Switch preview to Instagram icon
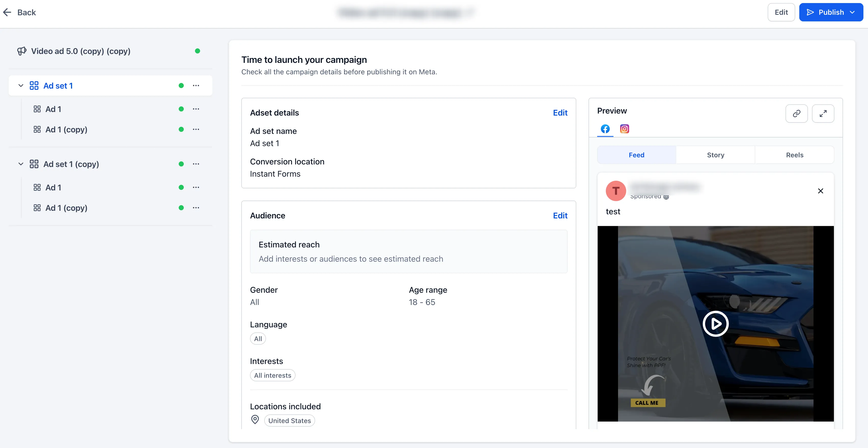This screenshot has height=448, width=868. click(x=624, y=129)
